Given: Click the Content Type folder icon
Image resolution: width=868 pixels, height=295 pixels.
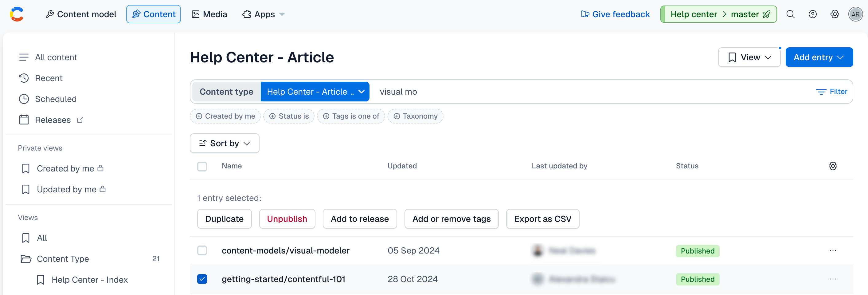Looking at the screenshot, I should click(x=26, y=259).
